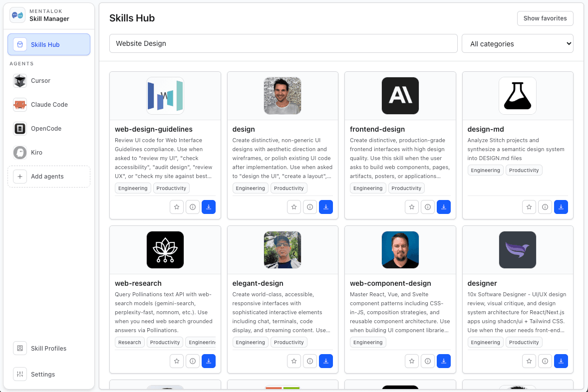Viewport: 588px width, 392px height.
Task: Select the Cursor agent
Action: [49, 81]
